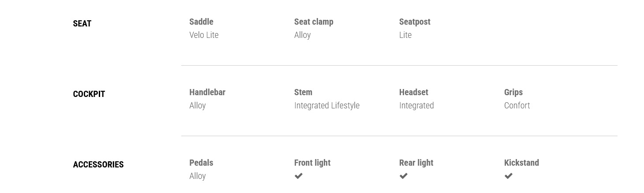Screen dimensions: 644x193
Task: Click the Seatpost label
Action: [415, 22]
